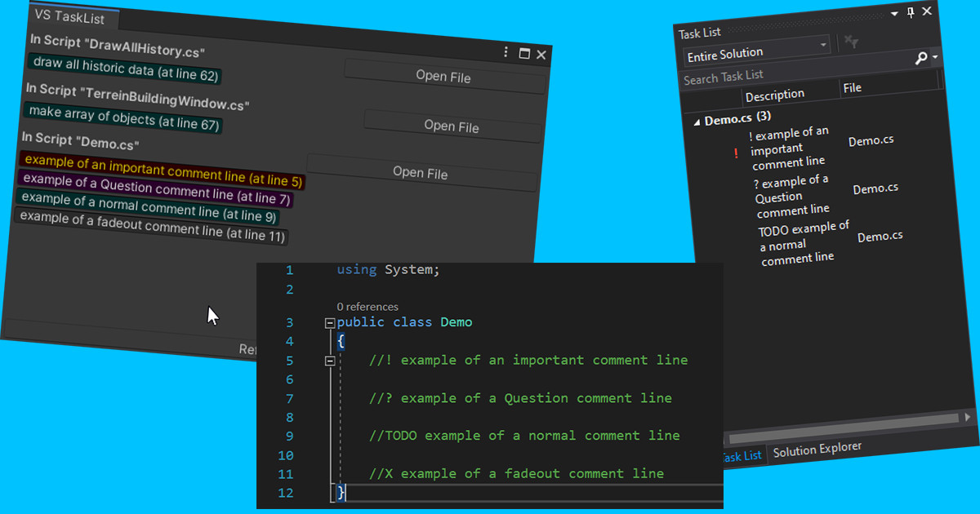Image resolution: width=980 pixels, height=514 pixels.
Task: Click the '//? example of a Question comment line' code
Action: (x=520, y=398)
